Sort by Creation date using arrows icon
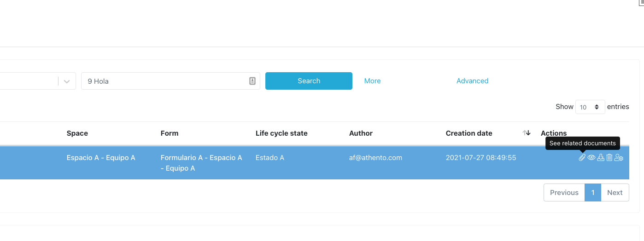Image resolution: width=644 pixels, height=241 pixels. 527,133
